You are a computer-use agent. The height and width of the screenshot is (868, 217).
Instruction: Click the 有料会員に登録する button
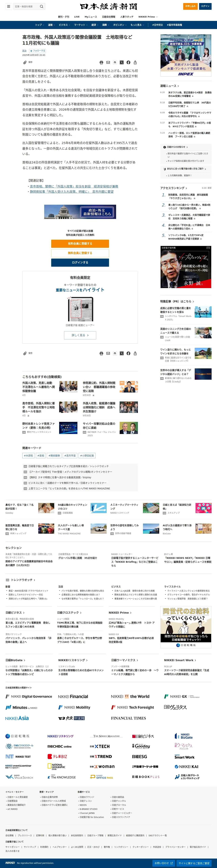pos(80,244)
